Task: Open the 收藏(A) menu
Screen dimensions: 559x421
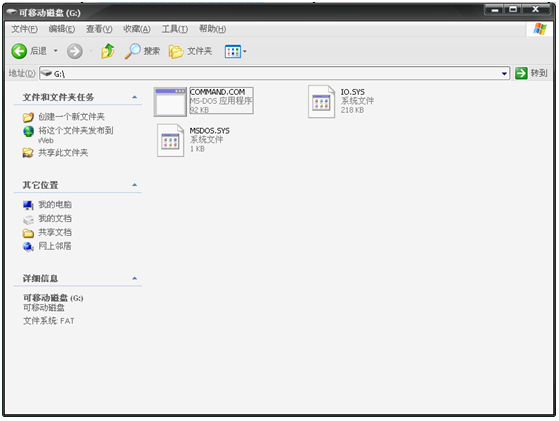Action: [x=137, y=29]
